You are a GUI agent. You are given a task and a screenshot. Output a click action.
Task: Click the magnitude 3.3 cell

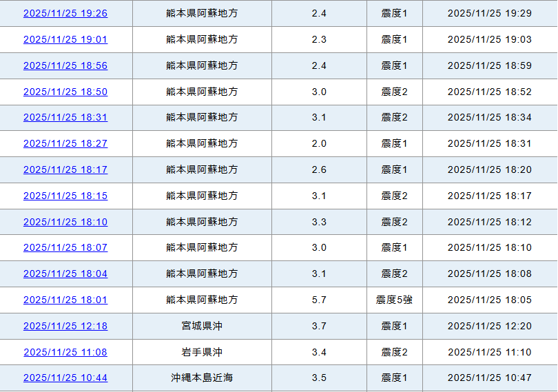pyautogui.click(x=319, y=222)
